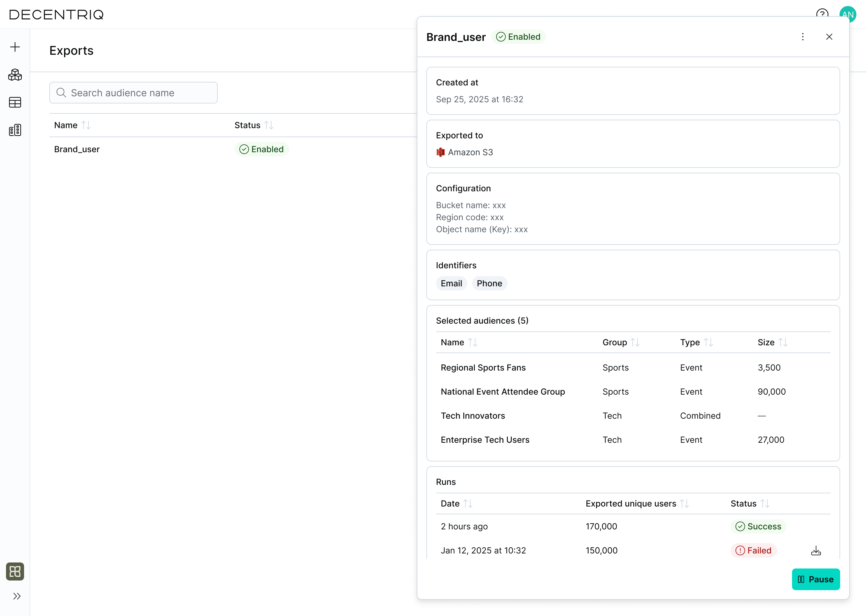Click the 90,000 size value

(x=772, y=392)
